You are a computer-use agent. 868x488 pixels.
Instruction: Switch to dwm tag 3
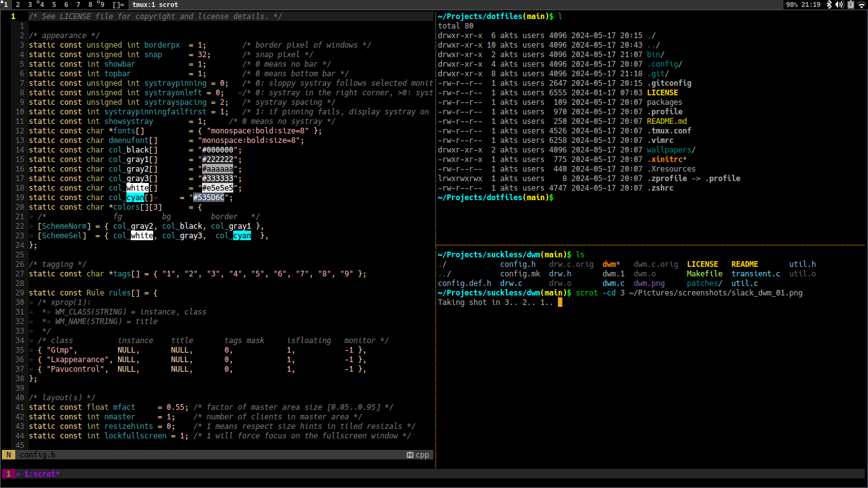(30, 4)
